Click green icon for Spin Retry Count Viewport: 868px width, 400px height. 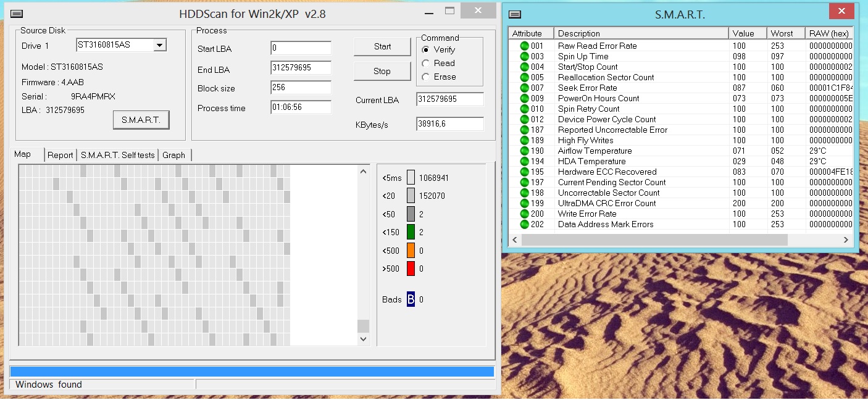[x=524, y=109]
